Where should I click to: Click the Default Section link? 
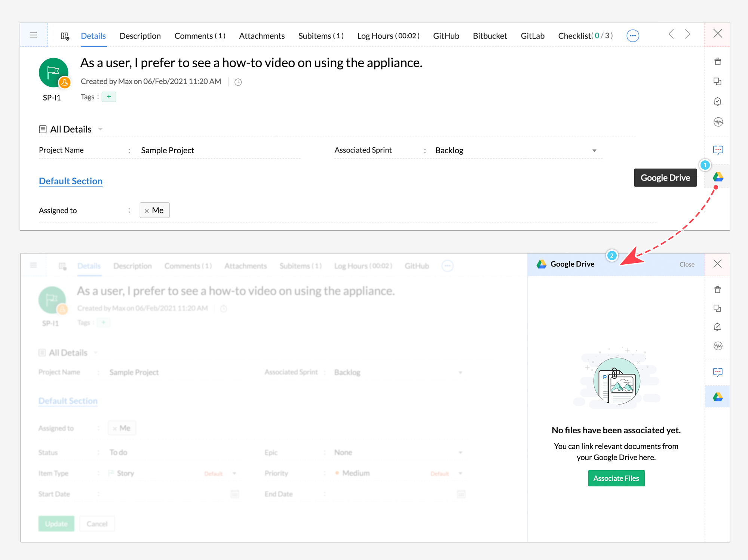click(x=71, y=181)
